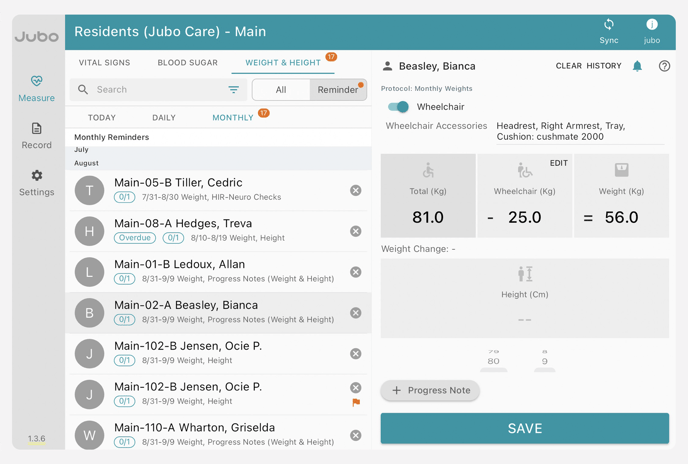
Task: Click the version number 1.3.6
Action: (x=36, y=439)
